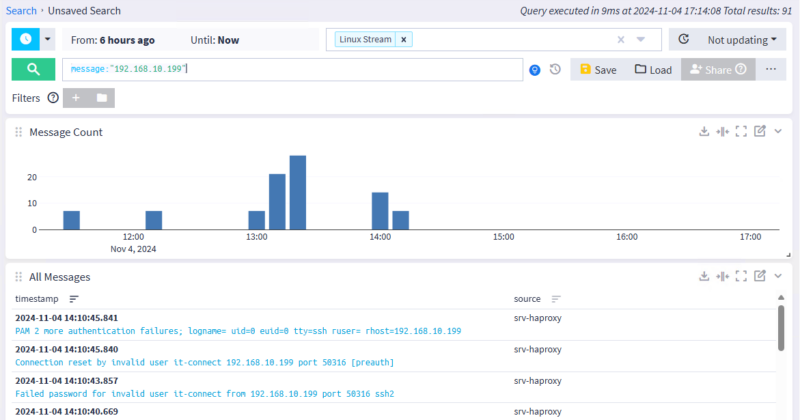Export the Message Count widget data

pyautogui.click(x=703, y=132)
